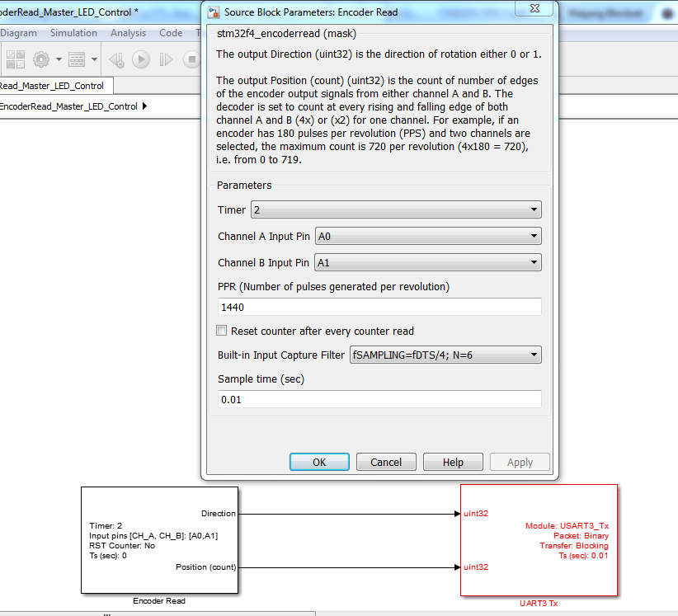Image resolution: width=678 pixels, height=616 pixels.
Task: Open Model Configuration Parameters gear icon
Action: pos(41,59)
